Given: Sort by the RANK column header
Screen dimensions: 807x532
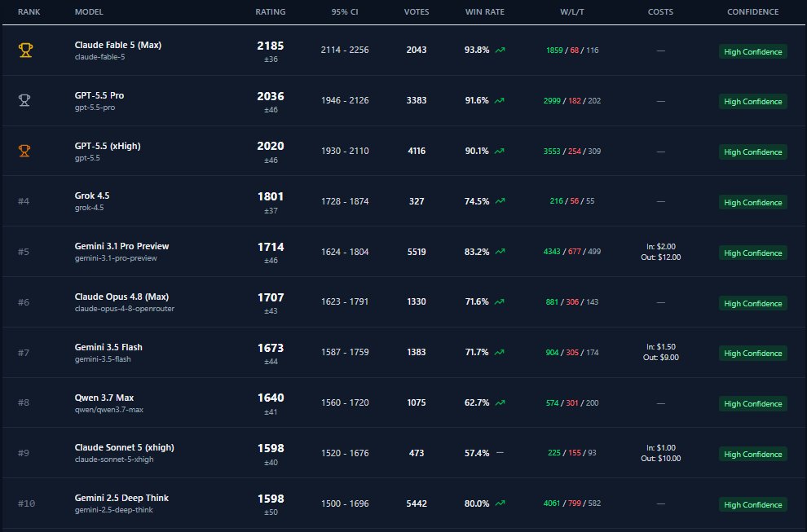Looking at the screenshot, I should 29,12.
